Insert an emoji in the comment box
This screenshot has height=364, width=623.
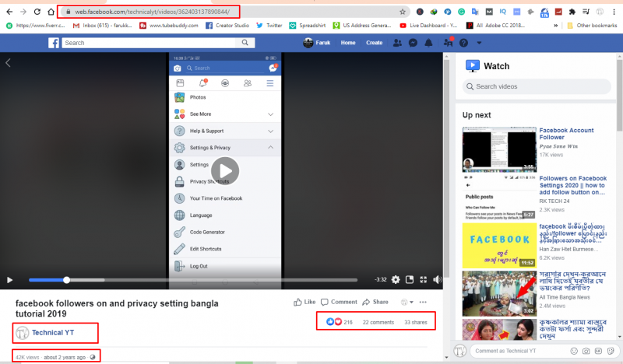coord(574,351)
